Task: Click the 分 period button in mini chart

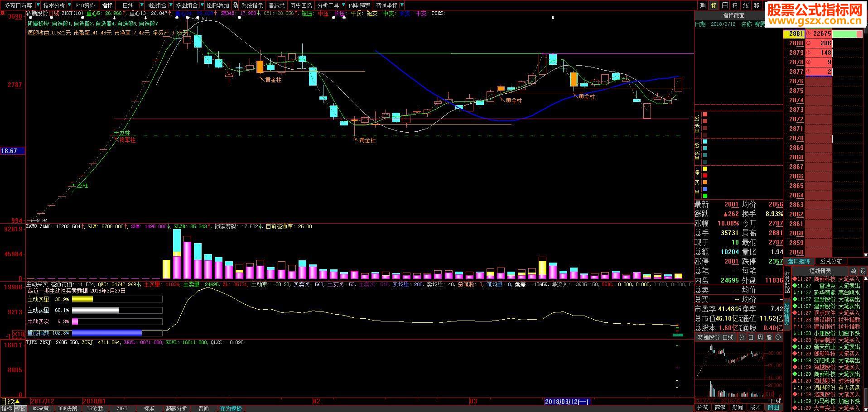Action: [x=742, y=337]
